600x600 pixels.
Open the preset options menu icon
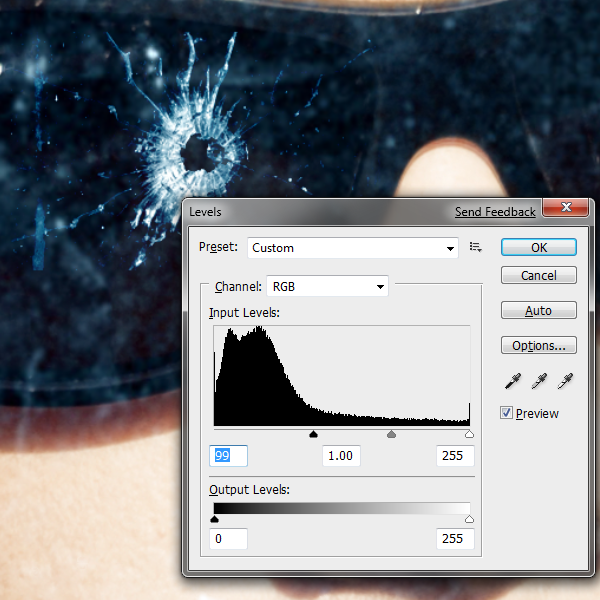click(476, 247)
